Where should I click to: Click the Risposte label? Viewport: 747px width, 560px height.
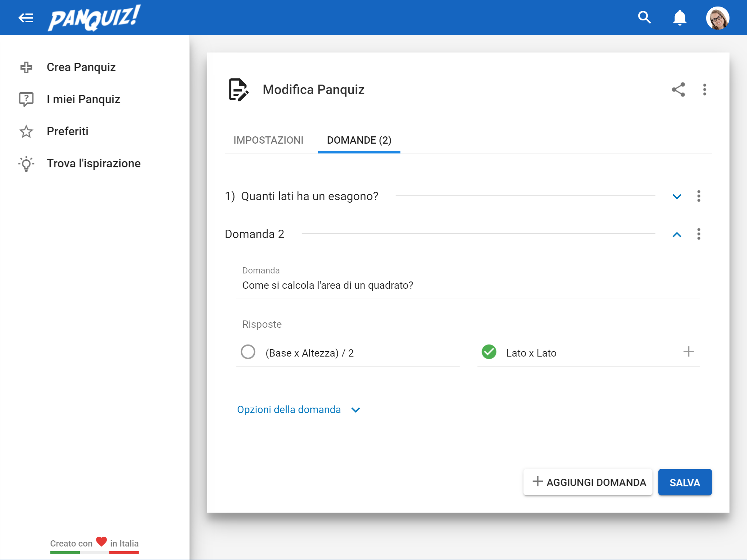(x=262, y=324)
